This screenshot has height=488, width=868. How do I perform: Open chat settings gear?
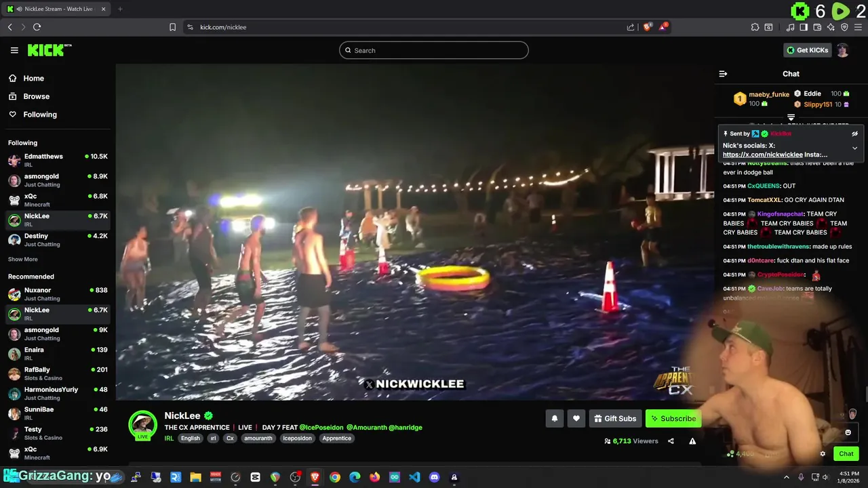coord(823,454)
